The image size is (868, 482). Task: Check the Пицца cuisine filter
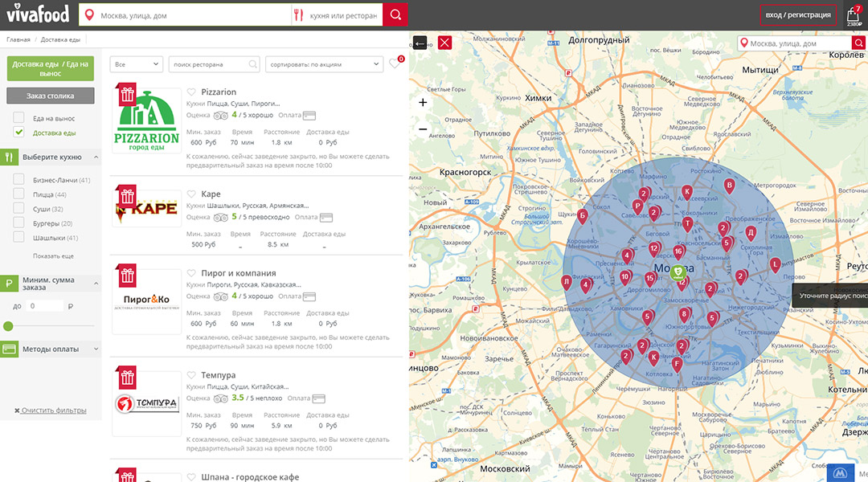click(x=18, y=194)
